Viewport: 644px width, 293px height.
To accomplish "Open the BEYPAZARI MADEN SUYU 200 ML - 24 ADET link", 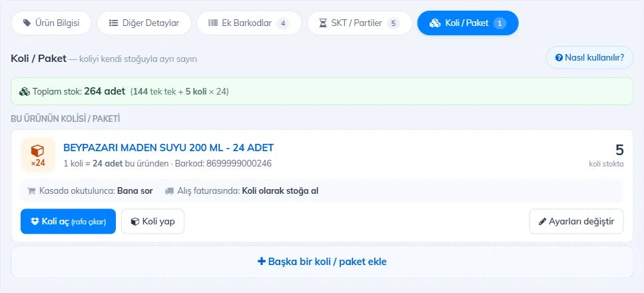I will 168,148.
